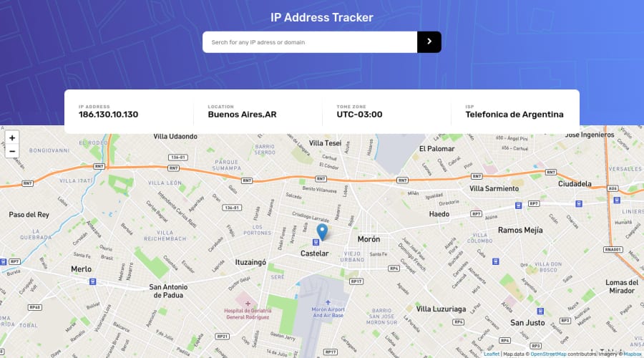644x358 pixels.
Task: Zoom out the map with minus button
Action: click(12, 151)
